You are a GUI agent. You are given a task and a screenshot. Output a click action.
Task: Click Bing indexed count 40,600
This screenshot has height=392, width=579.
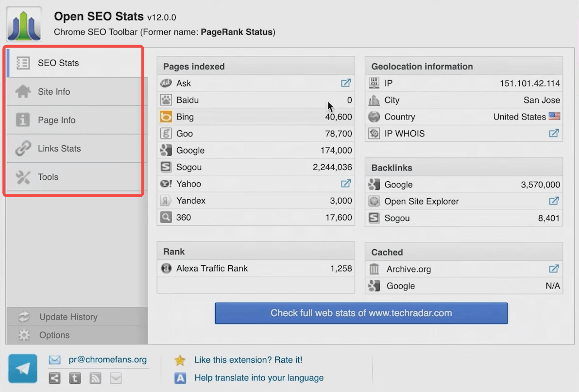coord(338,117)
